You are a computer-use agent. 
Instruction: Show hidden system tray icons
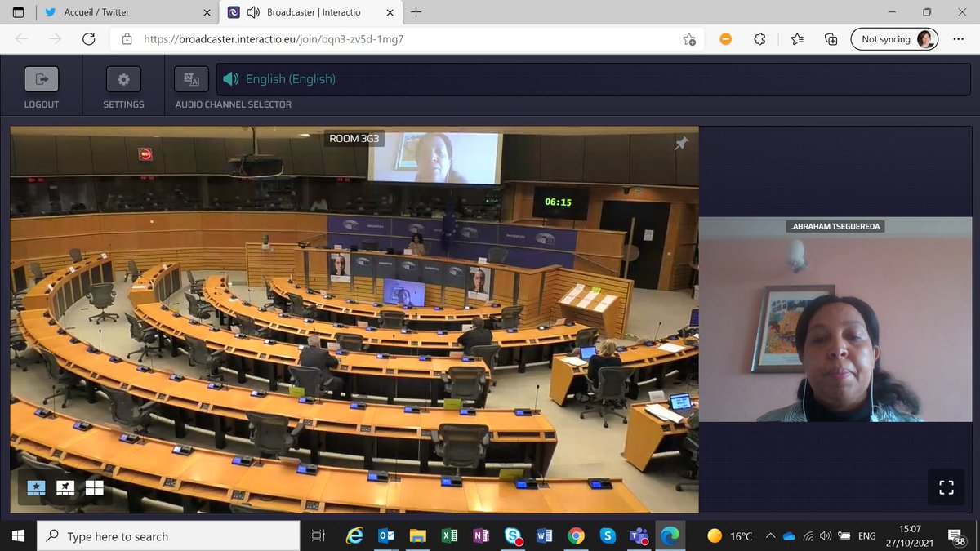[770, 536]
